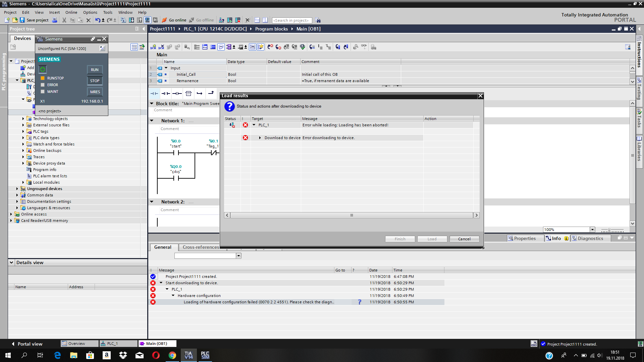The width and height of the screenshot is (644, 362).
Task: Click the upload from device icon
Action: 140,20
